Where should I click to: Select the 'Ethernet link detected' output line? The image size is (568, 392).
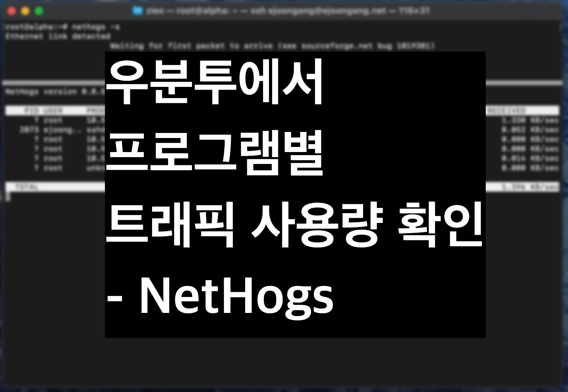[58, 36]
